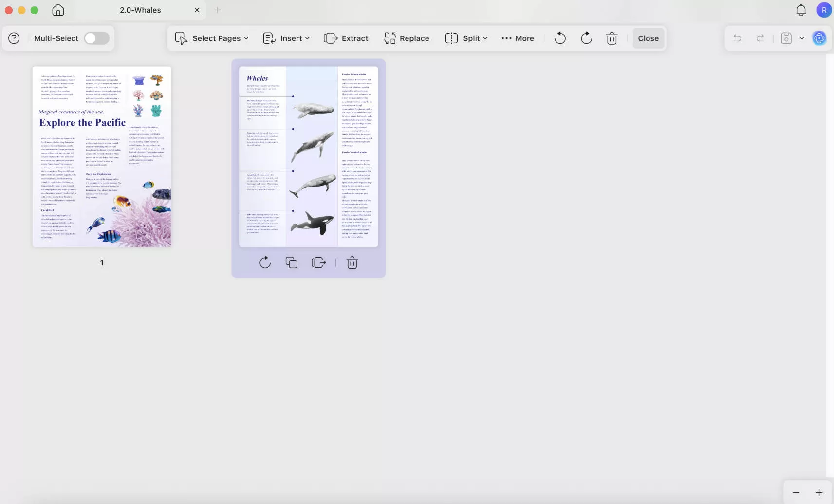This screenshot has height=504, width=834.
Task: Enable Multi-Select mode
Action: [x=96, y=38]
